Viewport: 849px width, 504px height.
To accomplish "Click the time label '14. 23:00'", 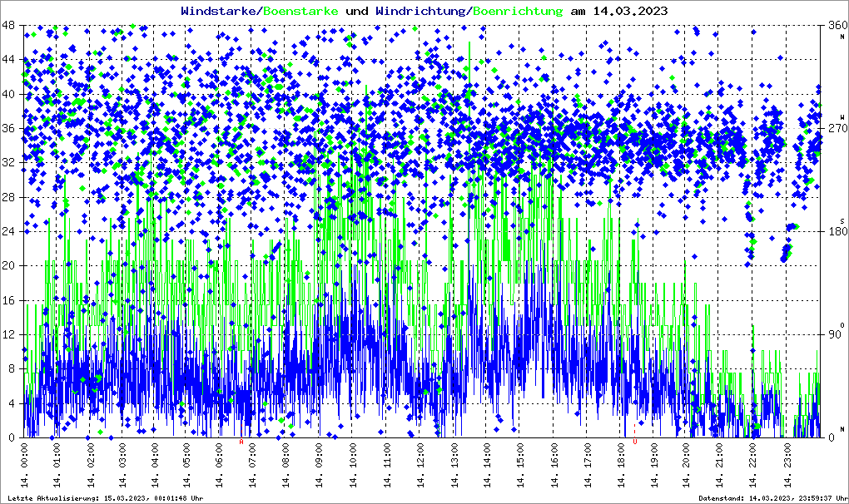I will [x=787, y=465].
